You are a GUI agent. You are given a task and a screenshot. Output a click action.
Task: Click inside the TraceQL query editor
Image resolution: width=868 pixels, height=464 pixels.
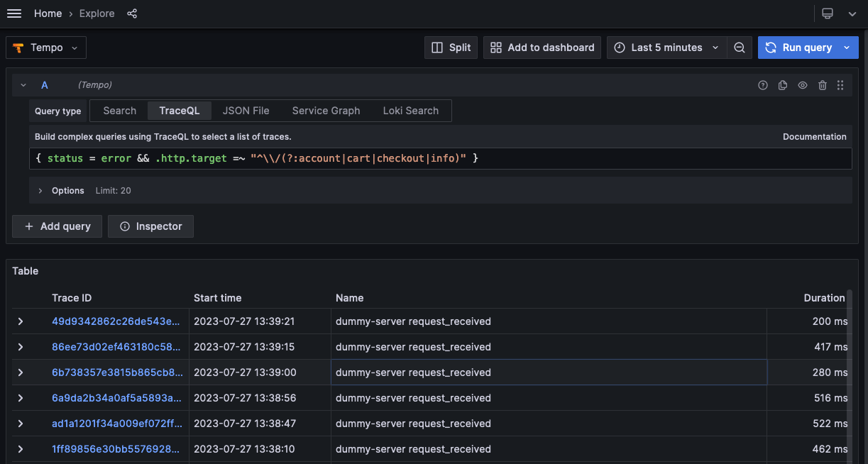point(284,158)
